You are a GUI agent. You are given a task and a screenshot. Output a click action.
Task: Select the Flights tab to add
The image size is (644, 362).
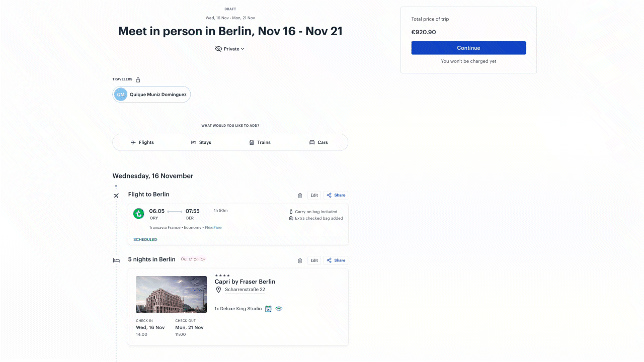[x=142, y=142]
